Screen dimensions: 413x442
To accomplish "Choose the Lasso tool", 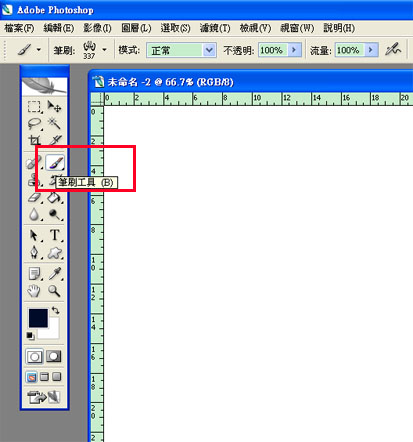I will [x=34, y=124].
